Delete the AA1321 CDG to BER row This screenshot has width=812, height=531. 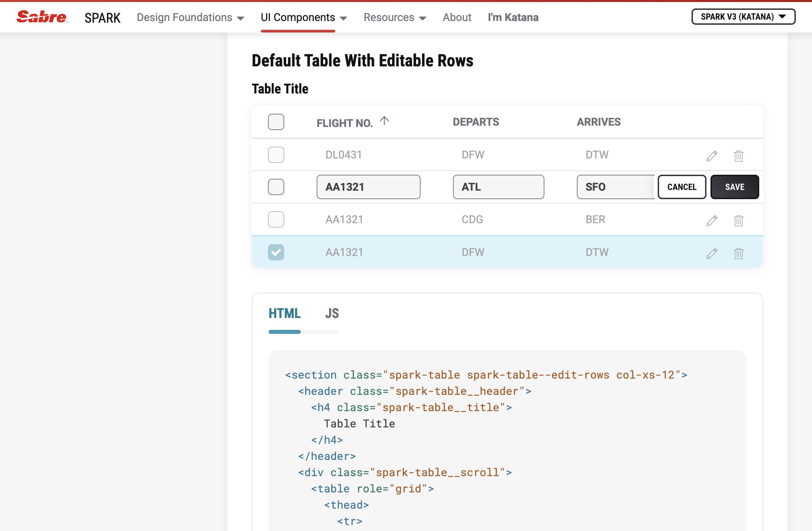pos(739,220)
